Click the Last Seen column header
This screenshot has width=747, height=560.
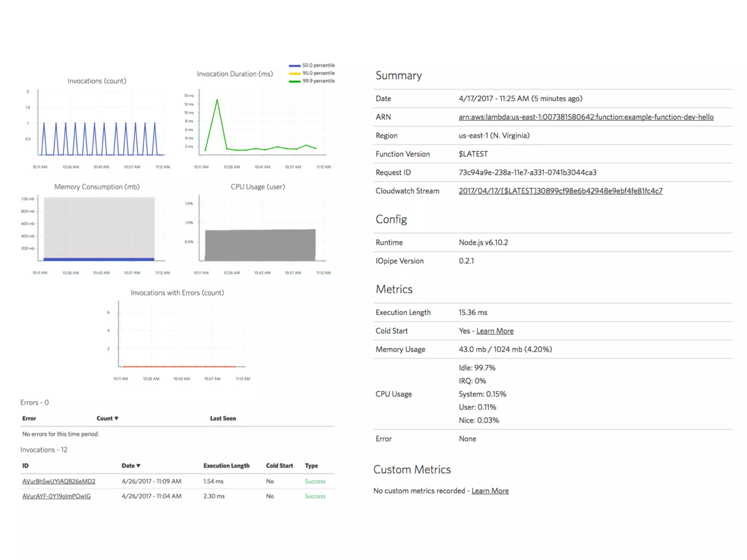(x=223, y=419)
